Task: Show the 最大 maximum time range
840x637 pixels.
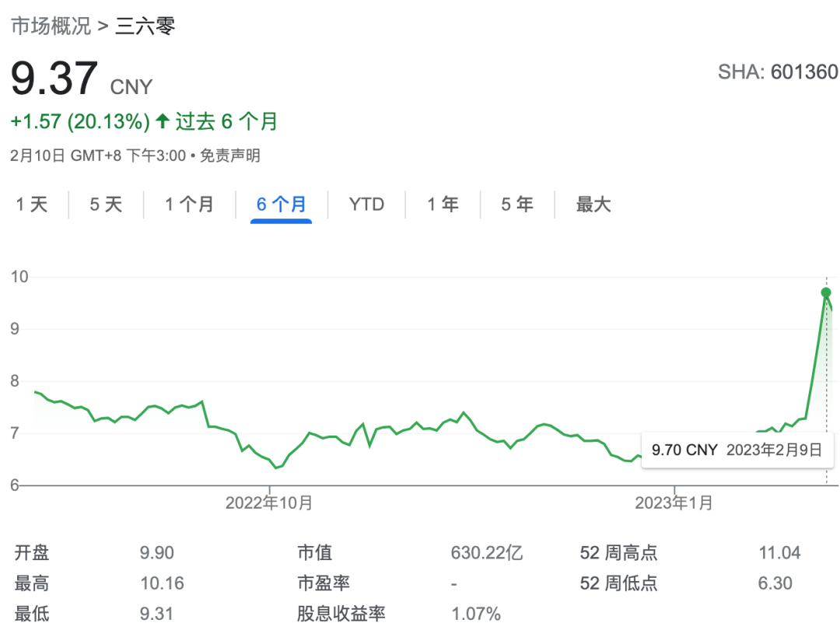Action: coord(593,204)
